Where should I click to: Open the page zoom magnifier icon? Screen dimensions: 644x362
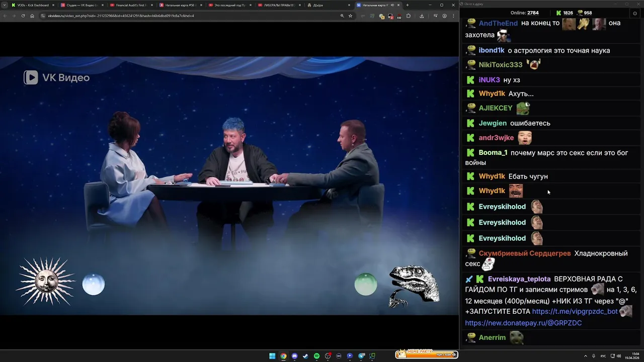click(342, 16)
